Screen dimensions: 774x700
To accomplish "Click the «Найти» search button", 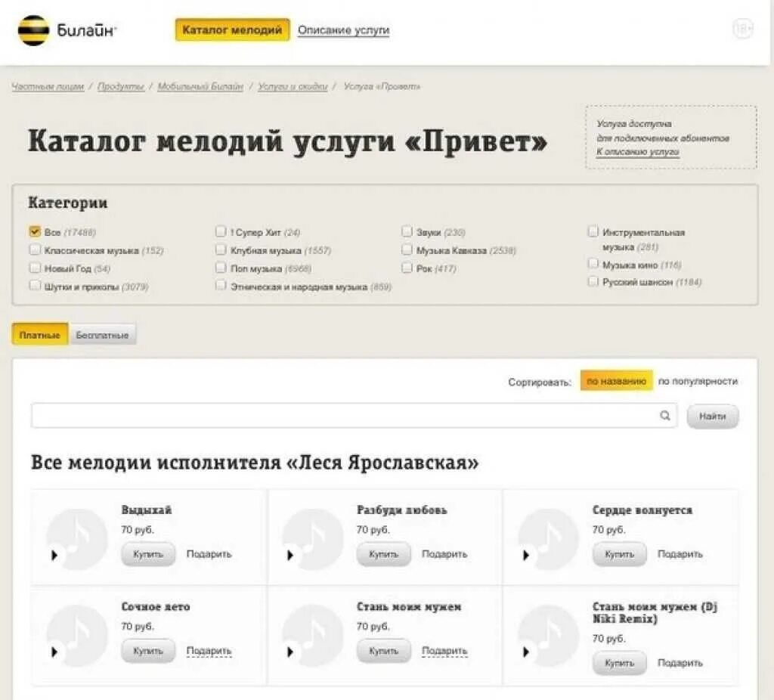I will click(713, 417).
